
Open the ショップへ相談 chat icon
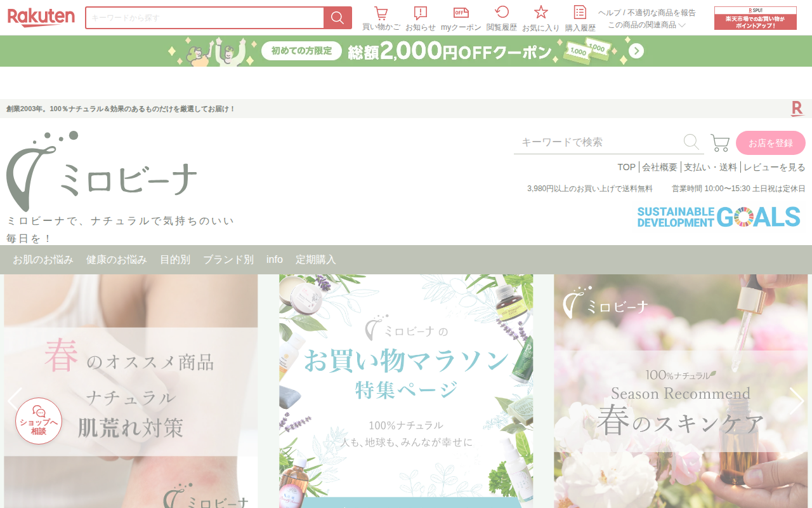point(39,421)
